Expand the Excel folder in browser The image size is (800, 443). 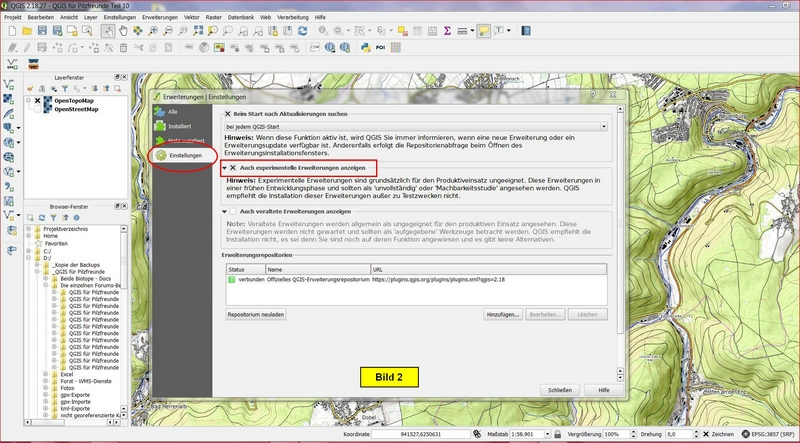45,374
